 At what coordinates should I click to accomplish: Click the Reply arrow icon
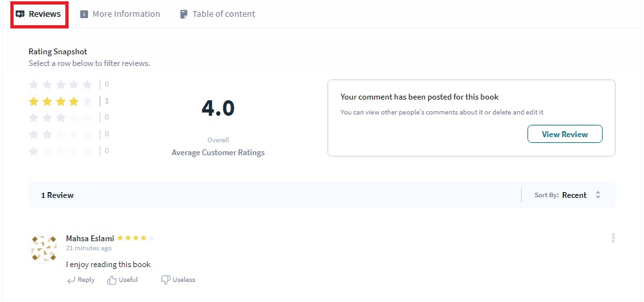coord(71,280)
